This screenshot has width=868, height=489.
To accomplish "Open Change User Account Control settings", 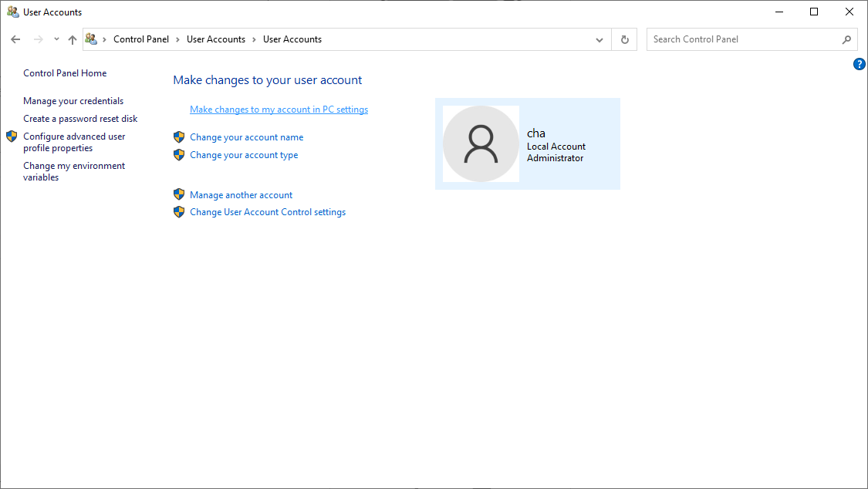I will click(x=268, y=212).
